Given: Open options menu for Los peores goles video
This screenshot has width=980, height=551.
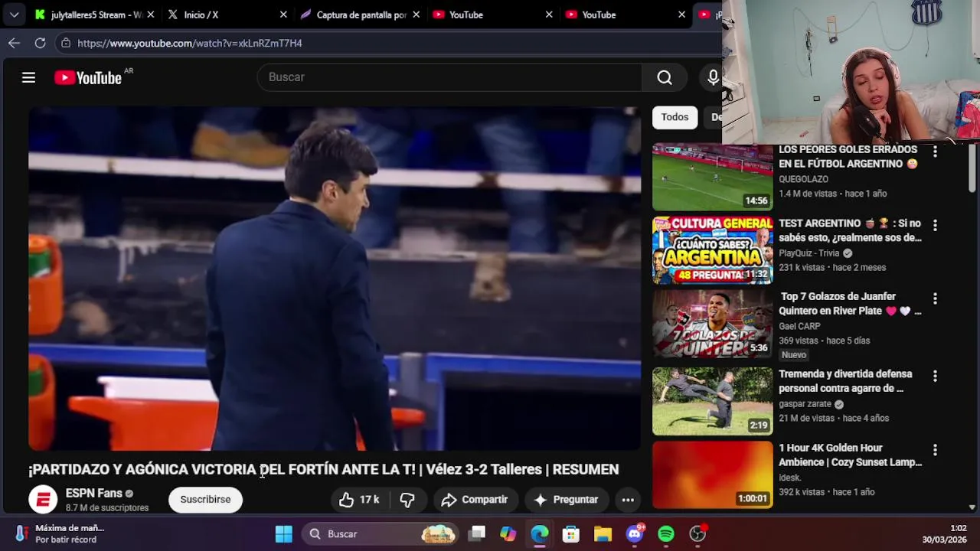Looking at the screenshot, I should 935,152.
